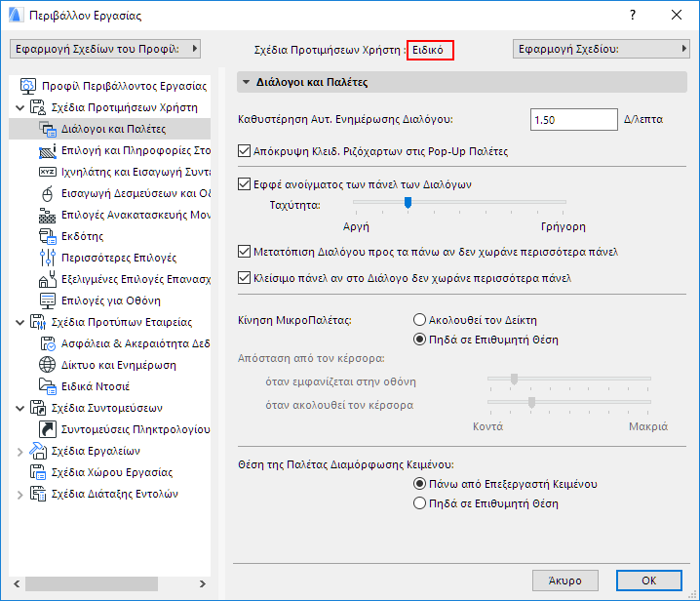Toggle Εφφέ ανοίγματος των πάνελ των Διαλόγων
700x601 pixels.
click(x=244, y=184)
